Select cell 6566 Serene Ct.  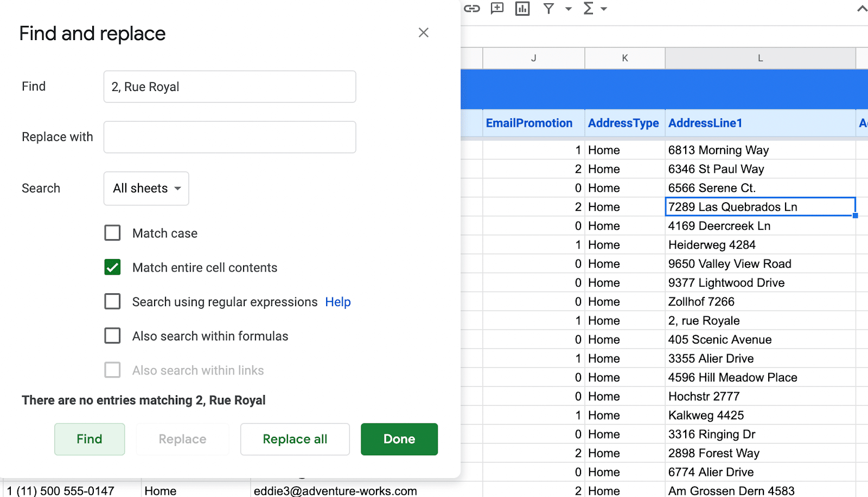(x=760, y=188)
